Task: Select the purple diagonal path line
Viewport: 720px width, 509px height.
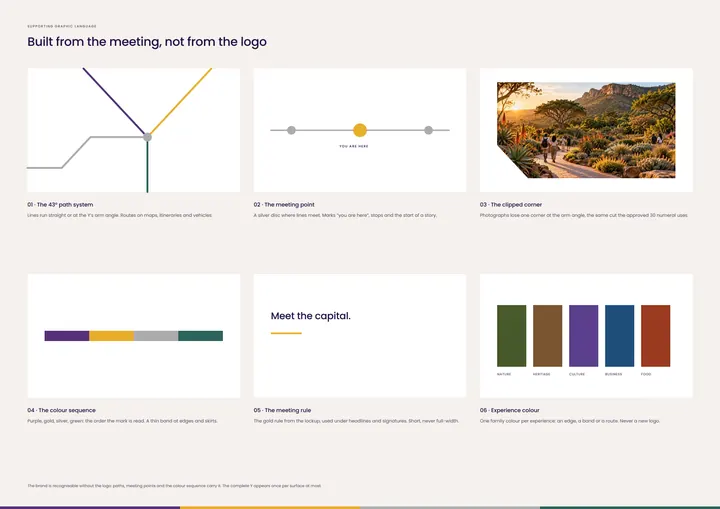Action: coord(113,101)
